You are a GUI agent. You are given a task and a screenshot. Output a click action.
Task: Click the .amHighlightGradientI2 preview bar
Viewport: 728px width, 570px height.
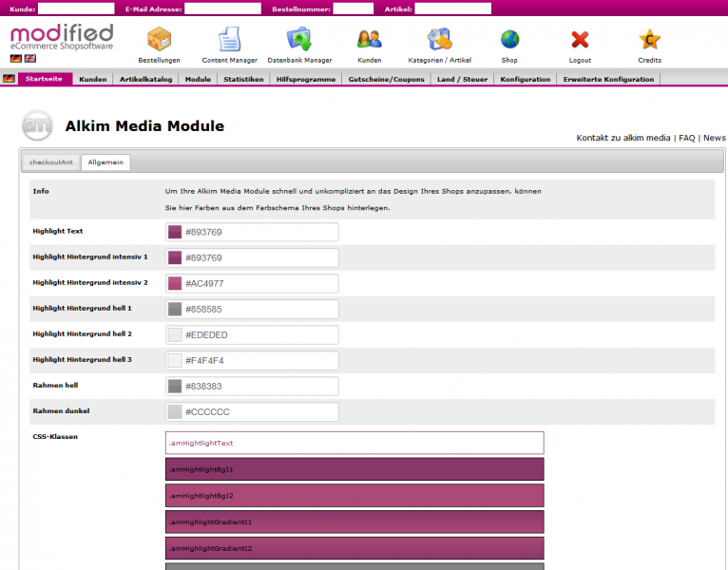354,548
